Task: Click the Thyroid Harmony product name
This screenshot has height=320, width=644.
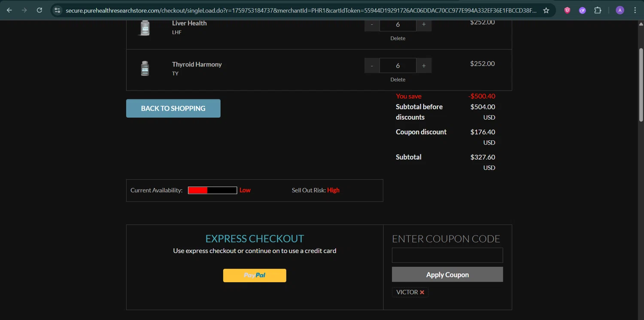Action: (x=197, y=64)
